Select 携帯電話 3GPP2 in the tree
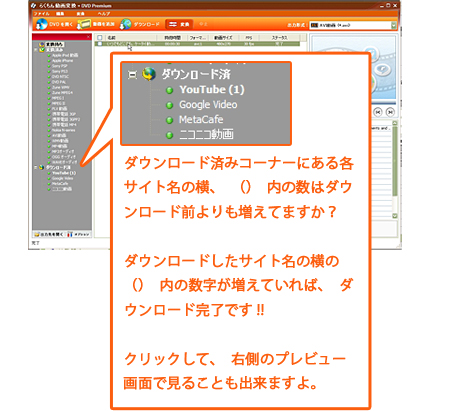 [66, 119]
